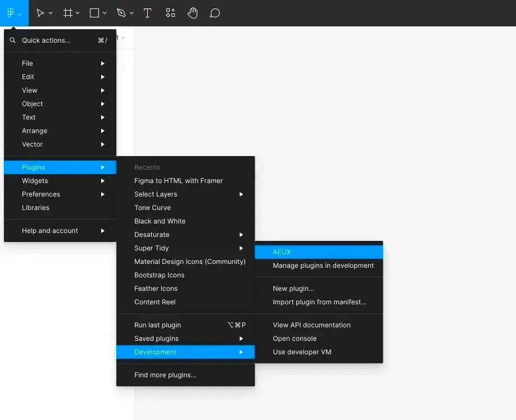Open the Figma main menu icon
Viewport: 516px width, 420px height.
(x=11, y=13)
